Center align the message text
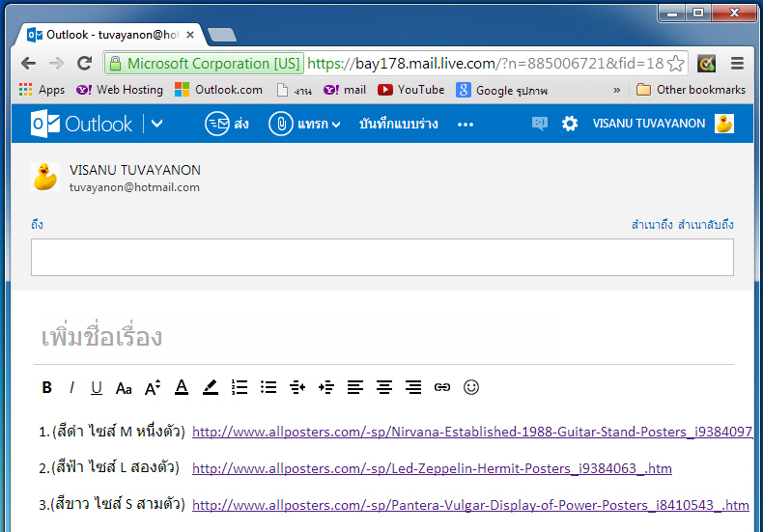 [384, 387]
